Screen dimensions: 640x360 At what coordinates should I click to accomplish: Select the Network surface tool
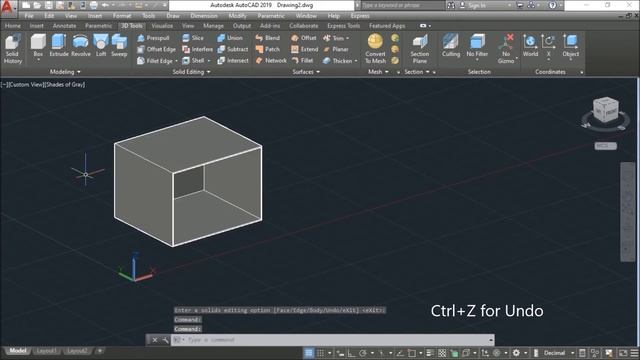click(271, 61)
